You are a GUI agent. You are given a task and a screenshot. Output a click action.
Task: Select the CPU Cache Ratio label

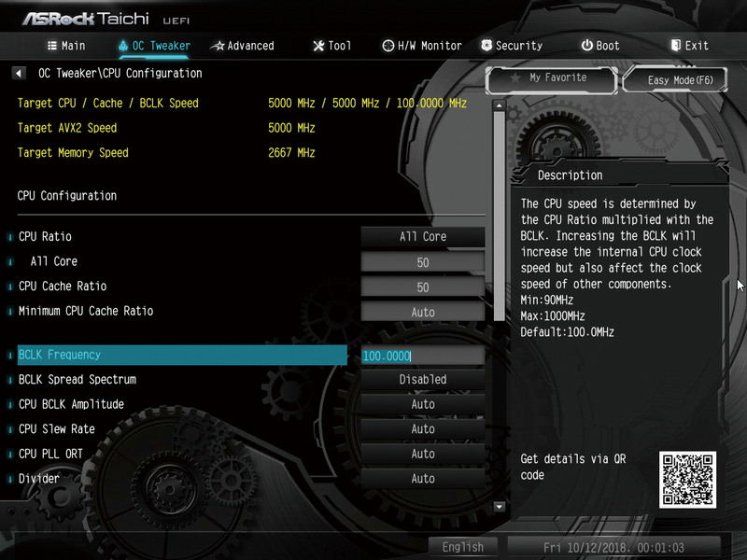[63, 287]
